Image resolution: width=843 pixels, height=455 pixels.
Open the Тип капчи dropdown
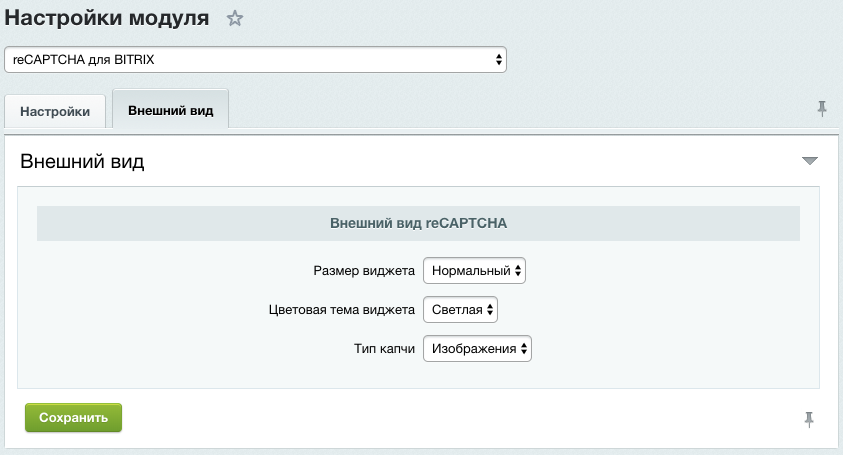tap(477, 348)
